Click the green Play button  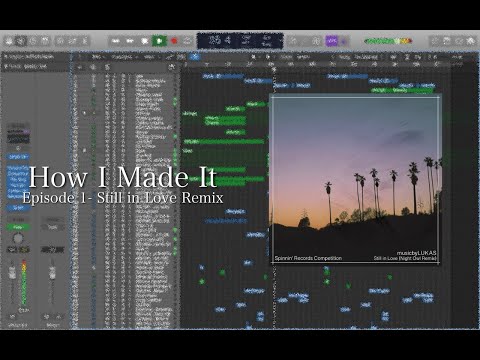point(159,41)
